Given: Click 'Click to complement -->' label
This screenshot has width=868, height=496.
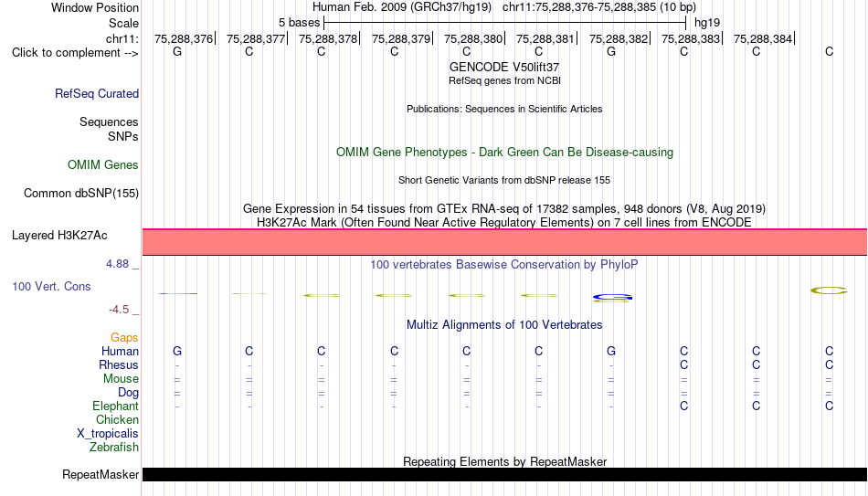Looking at the screenshot, I should click(x=75, y=53).
